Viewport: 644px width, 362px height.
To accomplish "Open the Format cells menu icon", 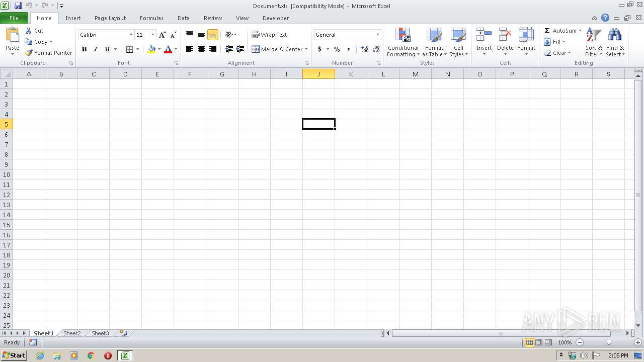I will pos(526,35).
